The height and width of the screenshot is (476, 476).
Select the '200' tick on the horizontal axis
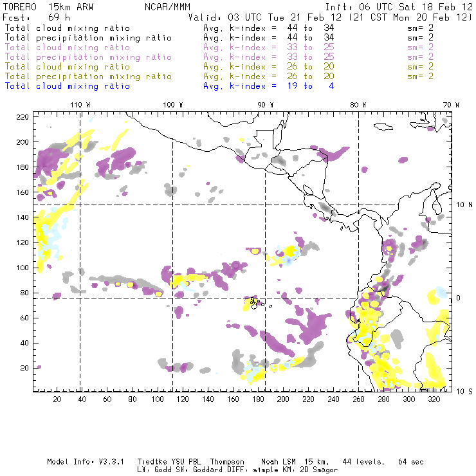283,399
